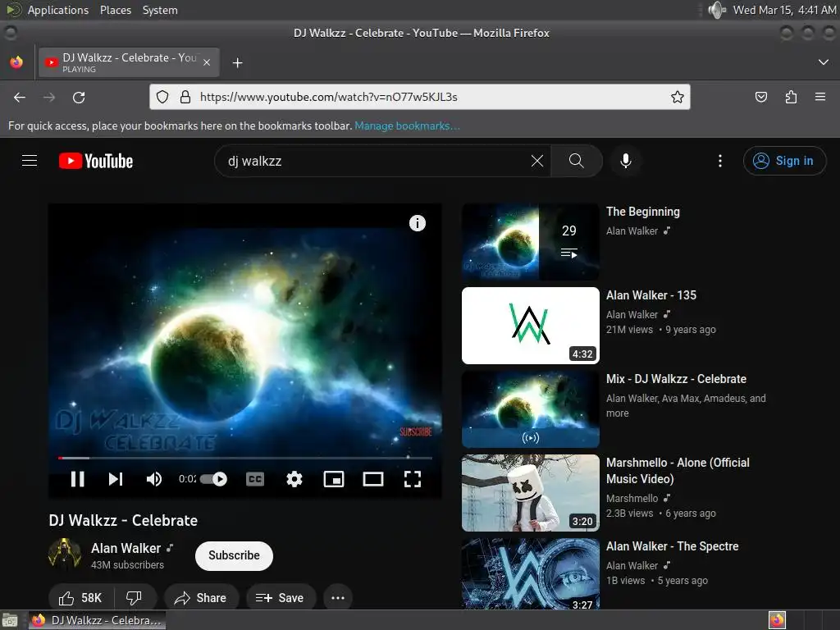
Task: Save video to playlist
Action: click(281, 598)
